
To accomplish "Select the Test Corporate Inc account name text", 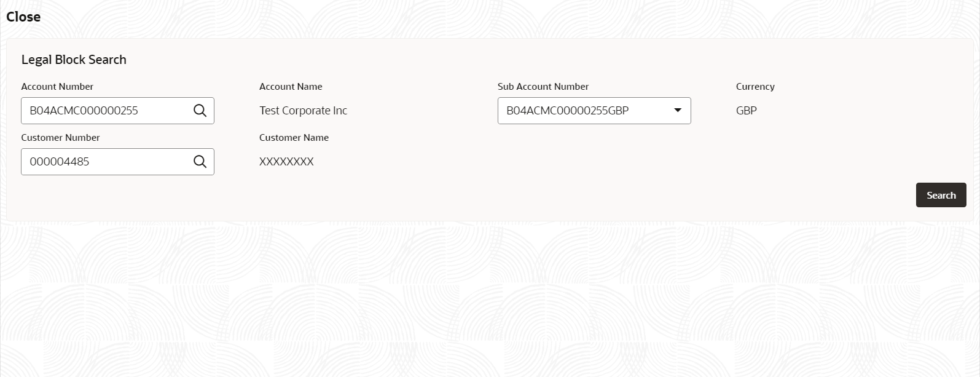I will click(303, 111).
